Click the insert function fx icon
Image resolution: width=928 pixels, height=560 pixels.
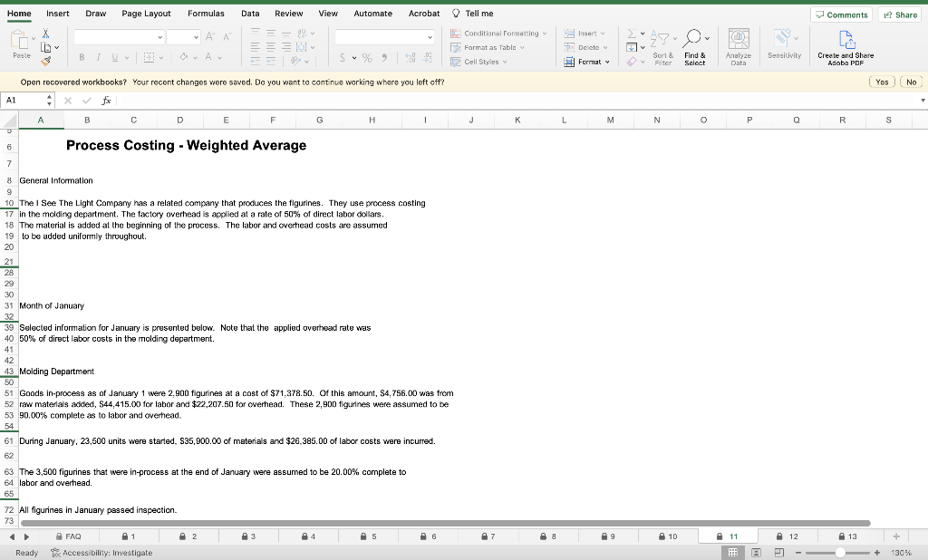(x=106, y=100)
